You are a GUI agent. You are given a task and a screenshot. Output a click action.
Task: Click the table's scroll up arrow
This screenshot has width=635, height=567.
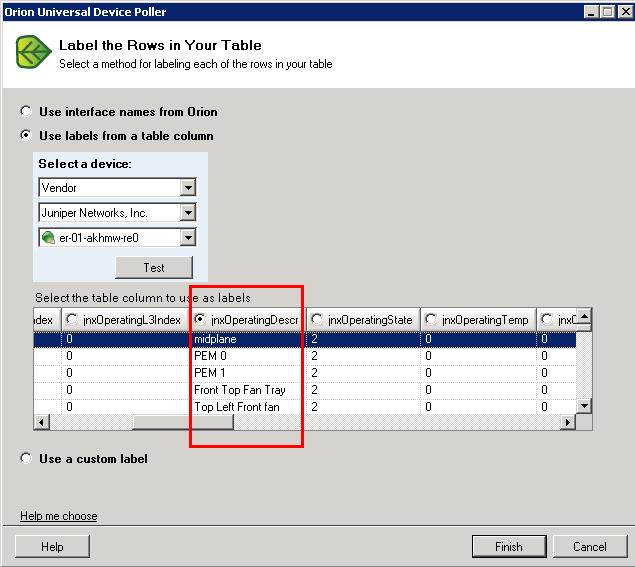pos(584,316)
